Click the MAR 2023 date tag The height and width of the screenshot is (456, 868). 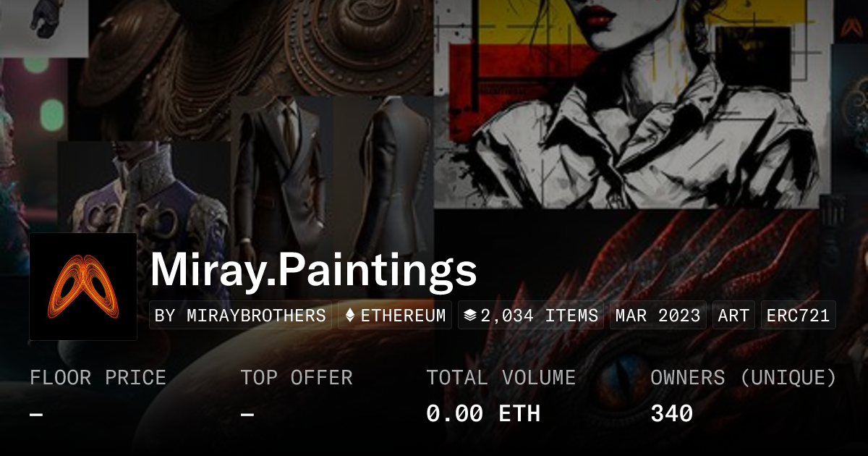(658, 316)
